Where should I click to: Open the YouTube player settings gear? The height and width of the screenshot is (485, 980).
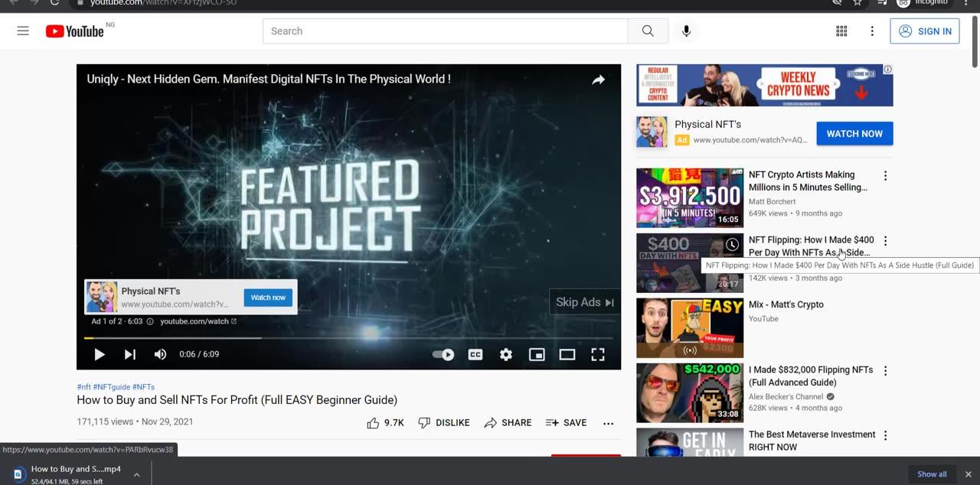pos(505,354)
